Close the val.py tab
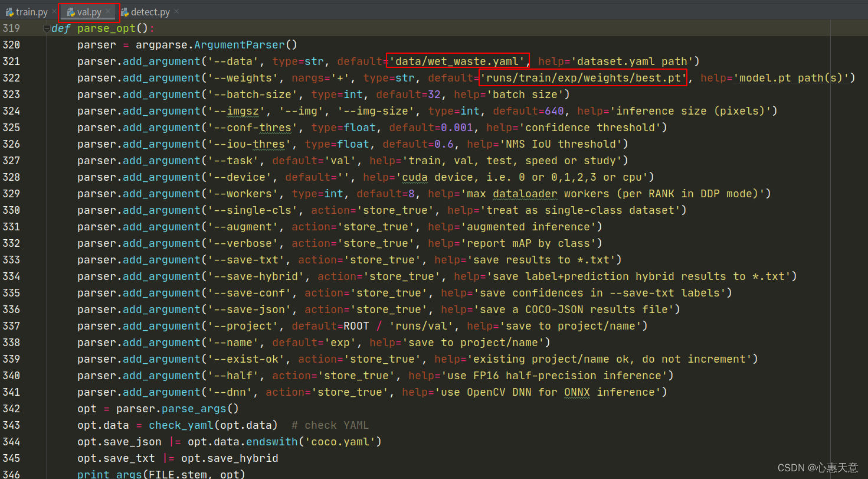 coord(109,12)
